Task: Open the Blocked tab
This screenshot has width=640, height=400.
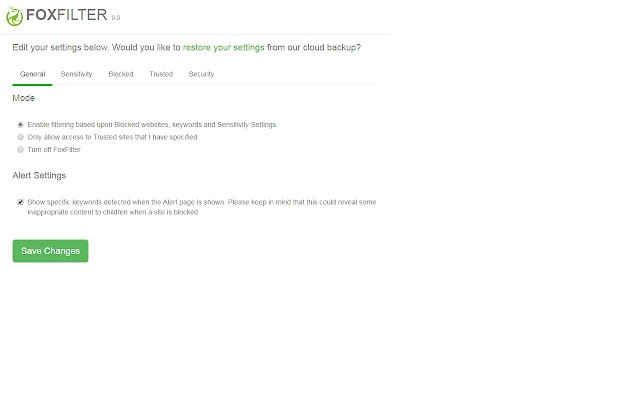Action: pyautogui.click(x=121, y=74)
